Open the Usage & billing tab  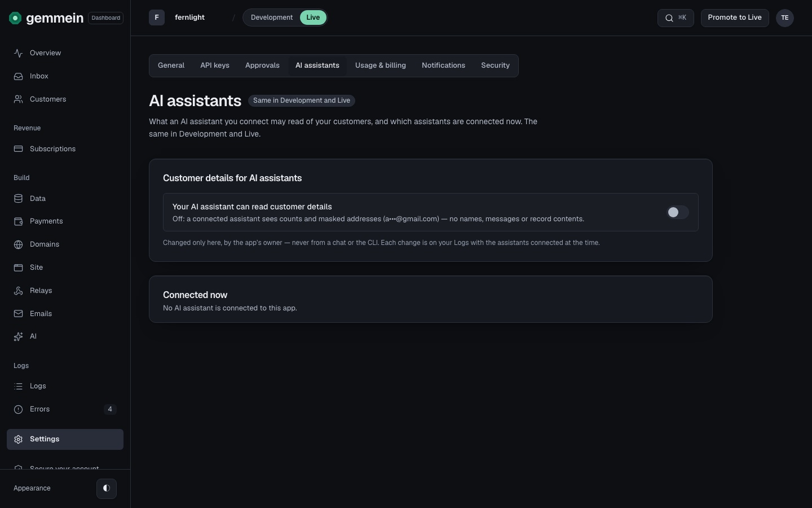coord(381,65)
